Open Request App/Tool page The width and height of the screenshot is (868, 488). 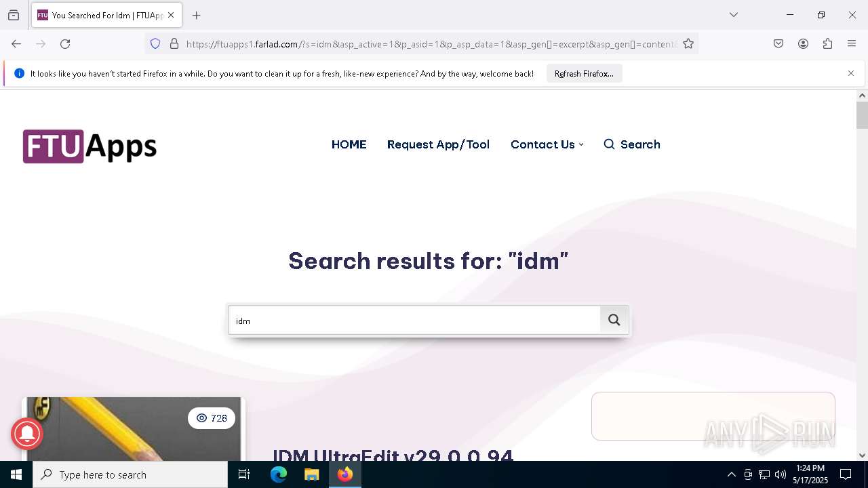coord(438,144)
